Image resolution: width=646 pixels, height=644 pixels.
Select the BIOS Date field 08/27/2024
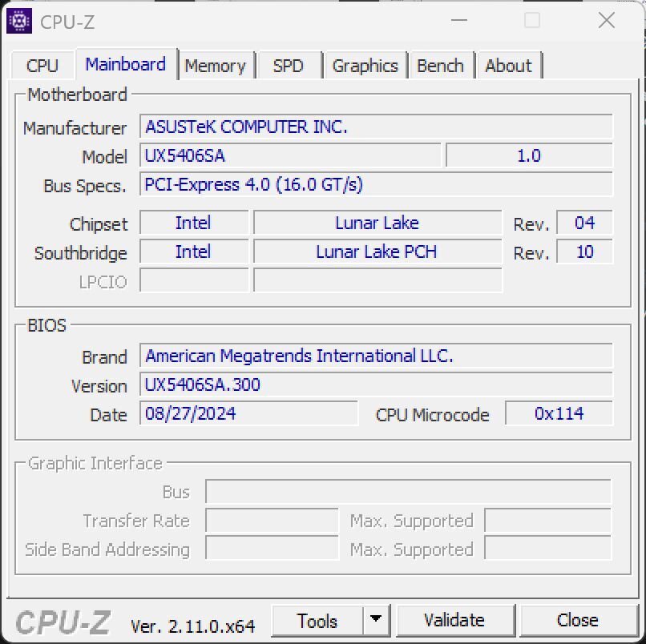pos(248,413)
